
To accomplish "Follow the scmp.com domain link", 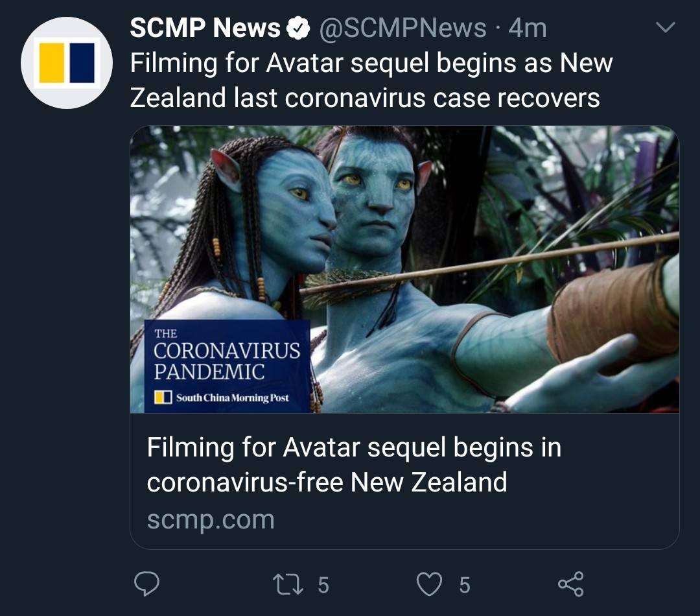I will [x=211, y=519].
